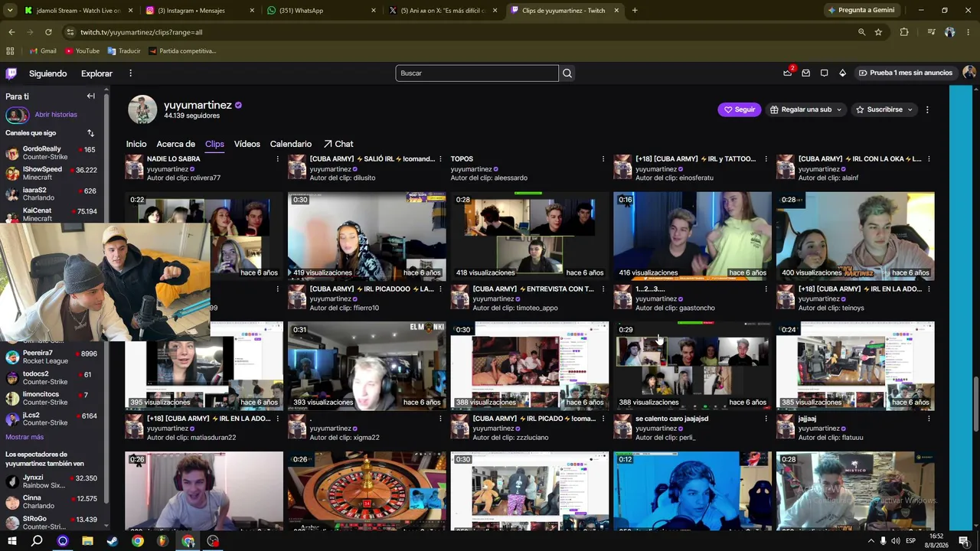
Task: Open channel options beside Suscribirse
Action: tap(926, 109)
